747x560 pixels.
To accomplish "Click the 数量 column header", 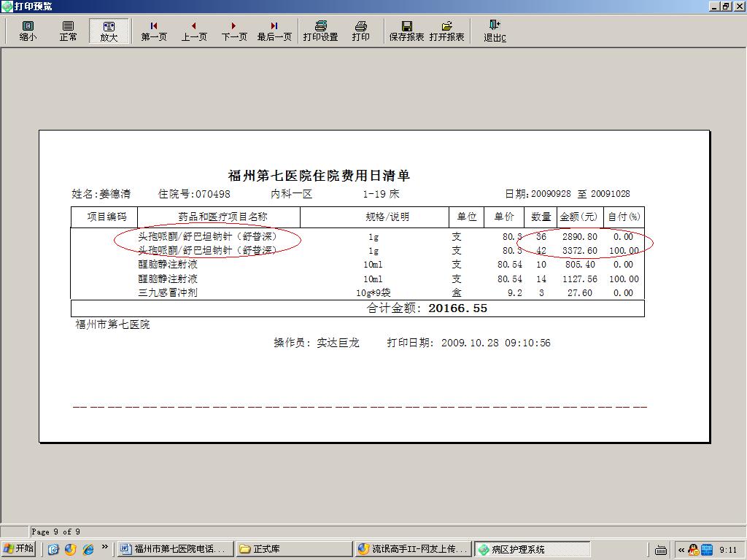I will pyautogui.click(x=541, y=217).
